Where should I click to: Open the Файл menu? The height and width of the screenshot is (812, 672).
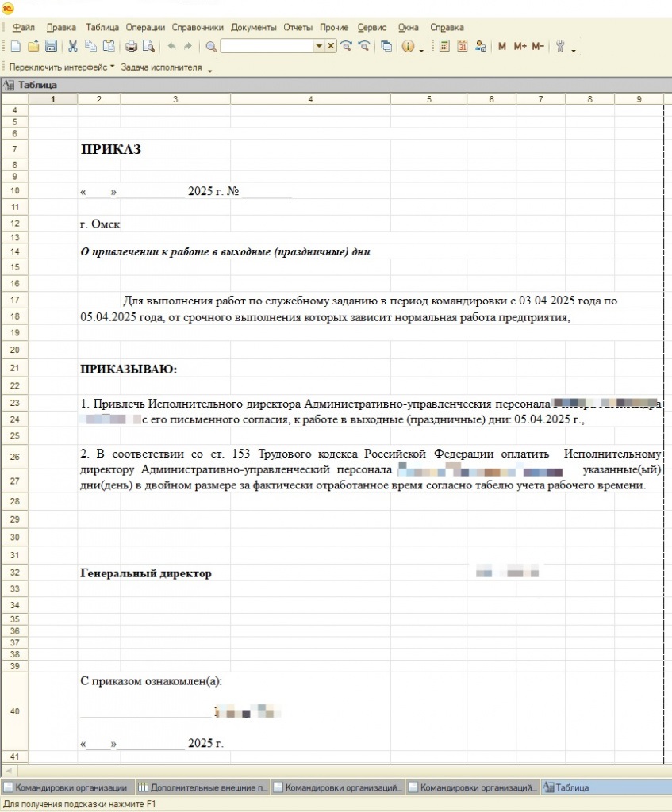coord(23,28)
